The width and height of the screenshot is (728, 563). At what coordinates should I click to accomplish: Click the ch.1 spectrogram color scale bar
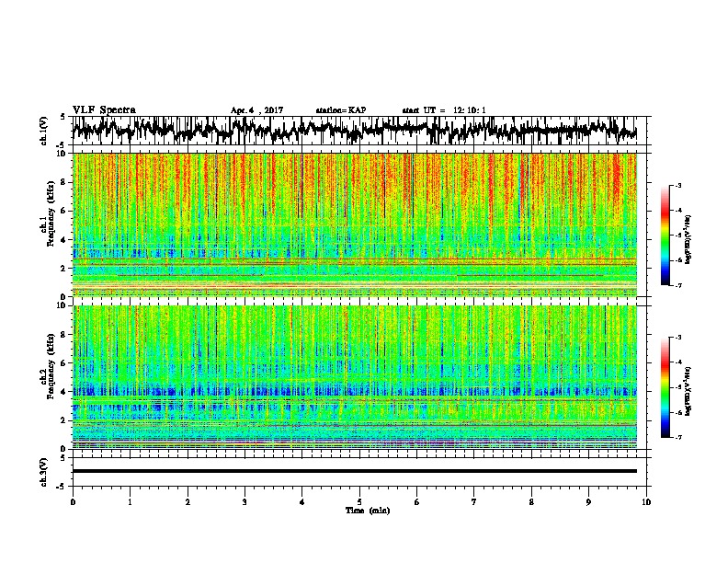[665, 236]
